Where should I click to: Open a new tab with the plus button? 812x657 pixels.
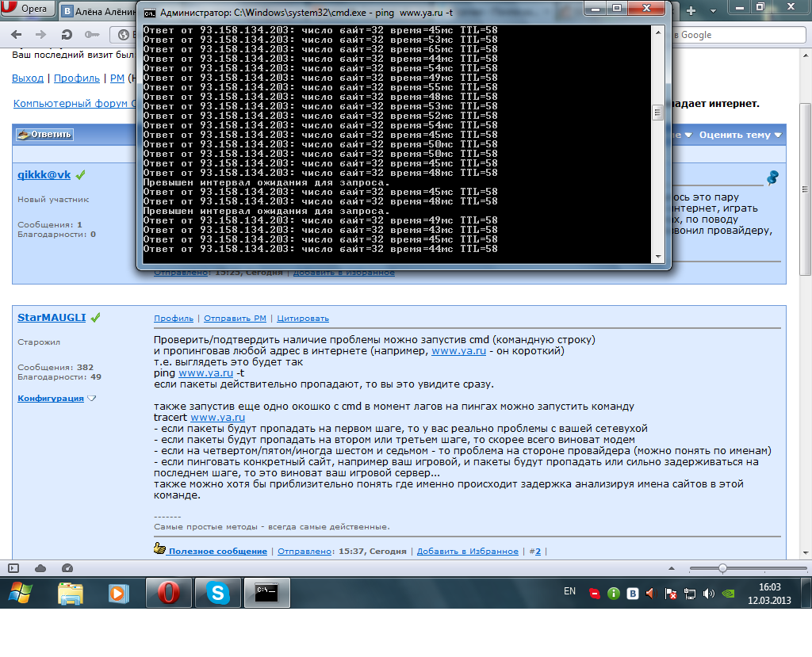coord(691,10)
